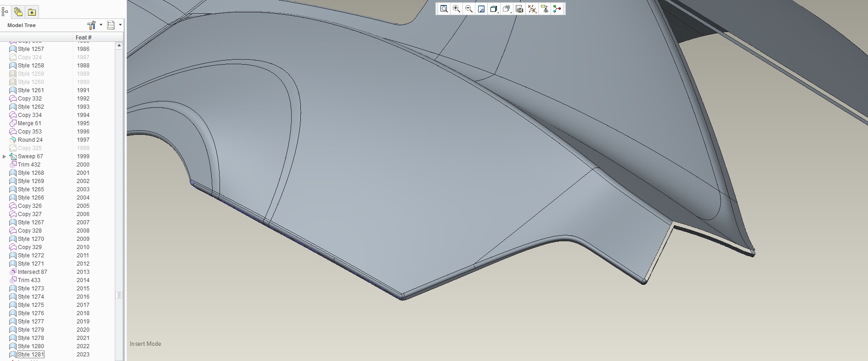Image resolution: width=868 pixels, height=361 pixels.
Task: Select Style 1270 in the model tree
Action: tap(31, 239)
